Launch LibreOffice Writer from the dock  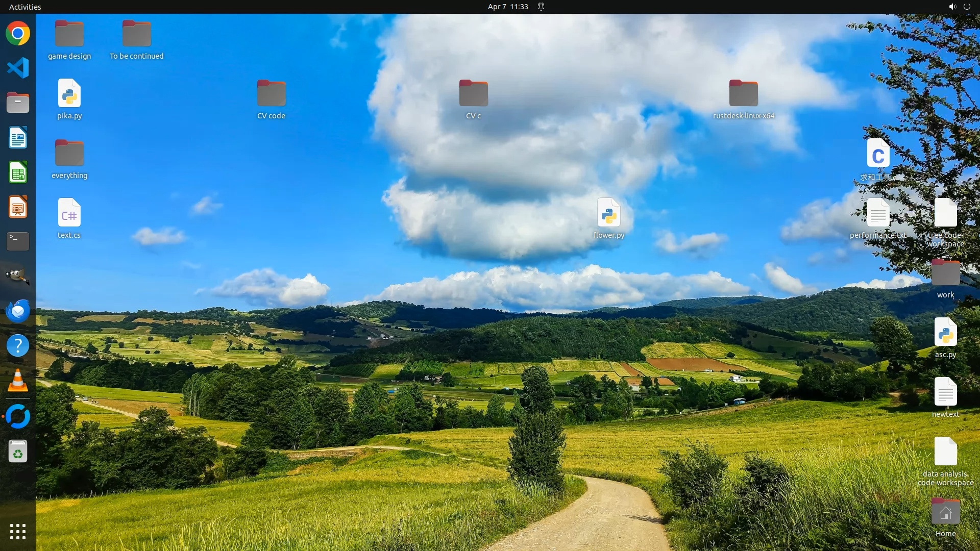(18, 138)
